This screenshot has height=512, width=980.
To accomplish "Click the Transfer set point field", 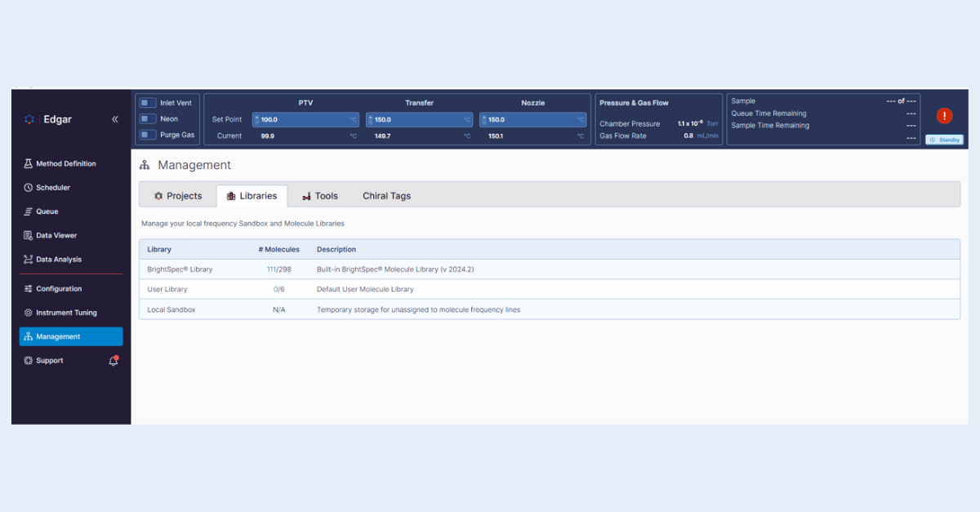I will (x=419, y=119).
